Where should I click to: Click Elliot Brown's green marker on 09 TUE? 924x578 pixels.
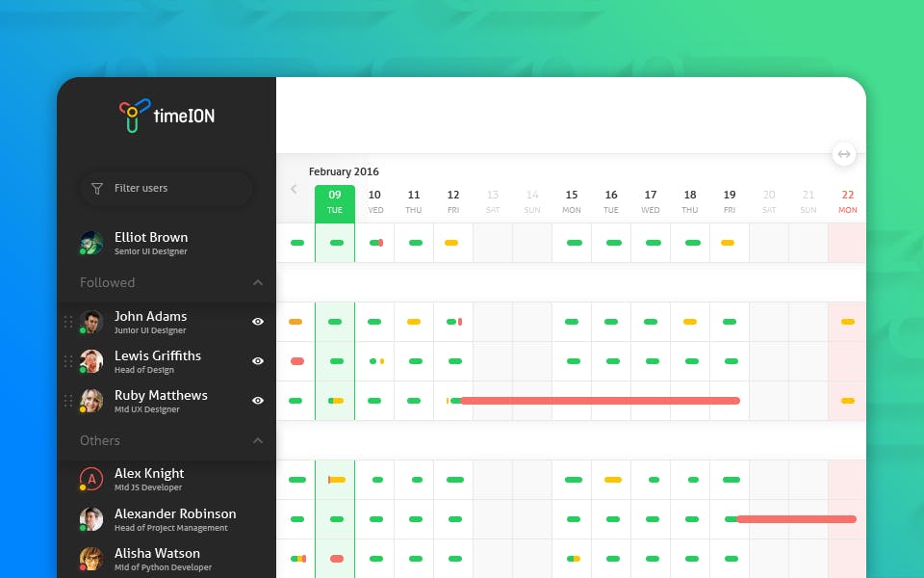pyautogui.click(x=337, y=243)
